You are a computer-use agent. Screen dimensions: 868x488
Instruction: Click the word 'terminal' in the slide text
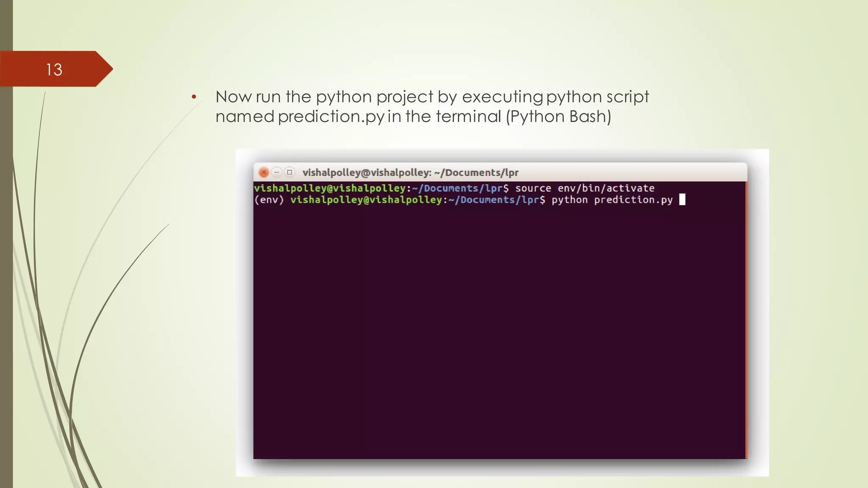click(x=468, y=117)
